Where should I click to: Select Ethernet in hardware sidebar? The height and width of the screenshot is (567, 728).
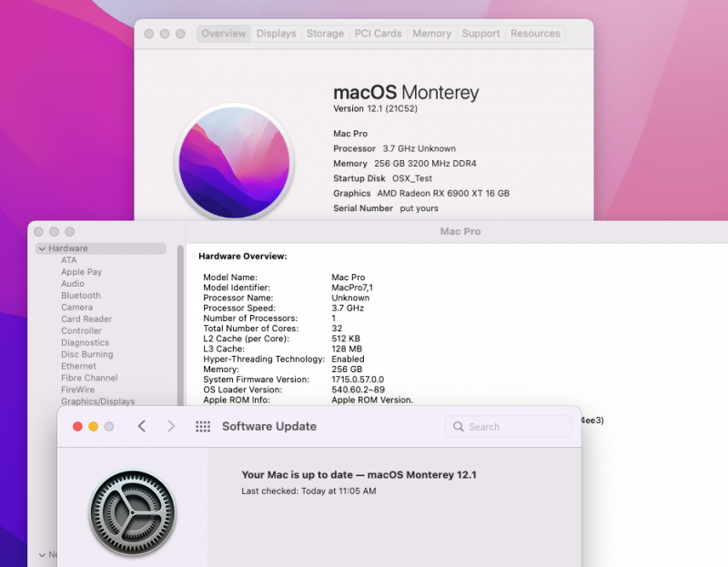tap(78, 366)
